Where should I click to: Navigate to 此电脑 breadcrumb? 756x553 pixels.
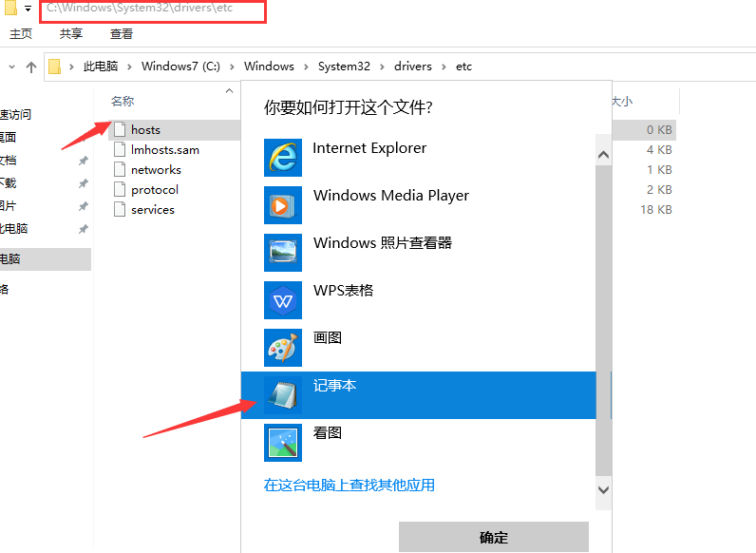click(101, 67)
